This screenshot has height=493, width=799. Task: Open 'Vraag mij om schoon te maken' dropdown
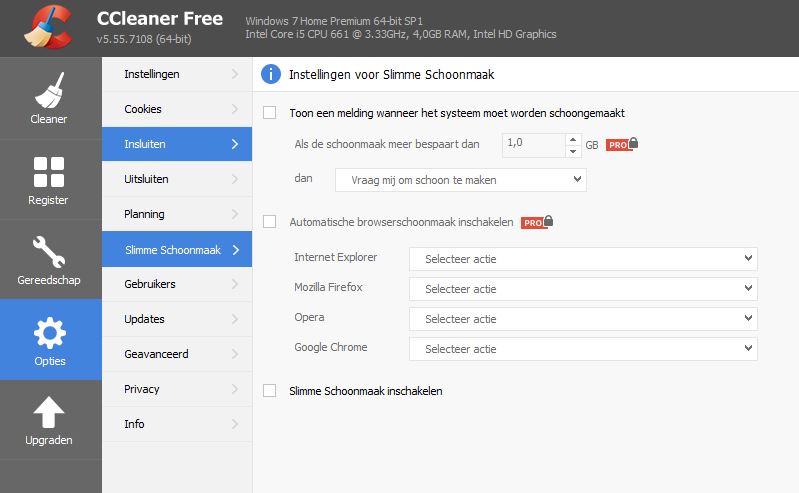[x=459, y=180]
